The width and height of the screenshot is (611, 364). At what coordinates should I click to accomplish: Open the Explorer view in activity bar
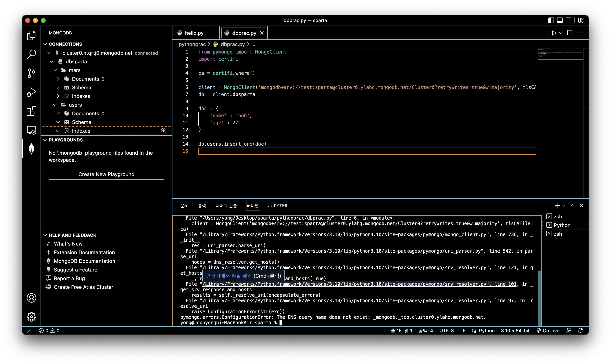[x=31, y=35]
